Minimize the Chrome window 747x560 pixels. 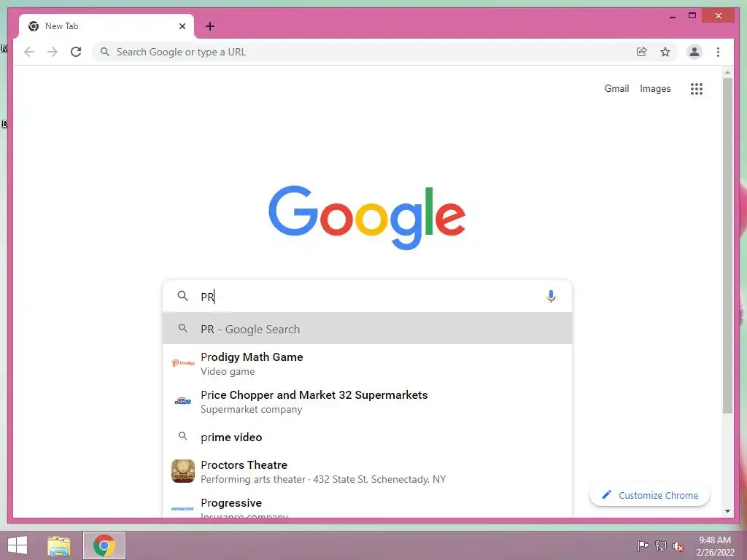672,16
